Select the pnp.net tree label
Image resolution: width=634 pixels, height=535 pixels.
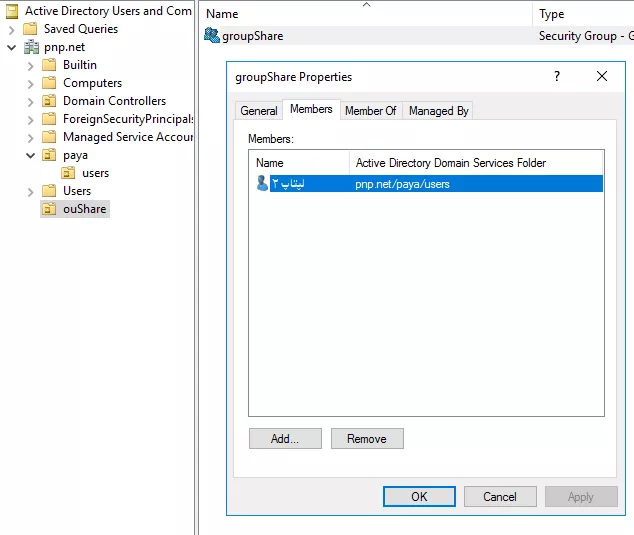coord(64,47)
